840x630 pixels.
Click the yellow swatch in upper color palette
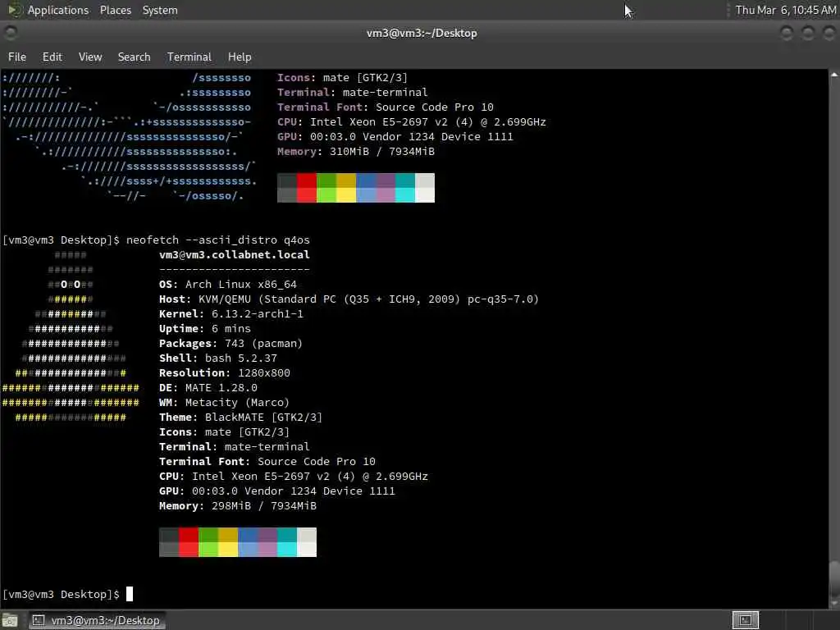[346, 188]
